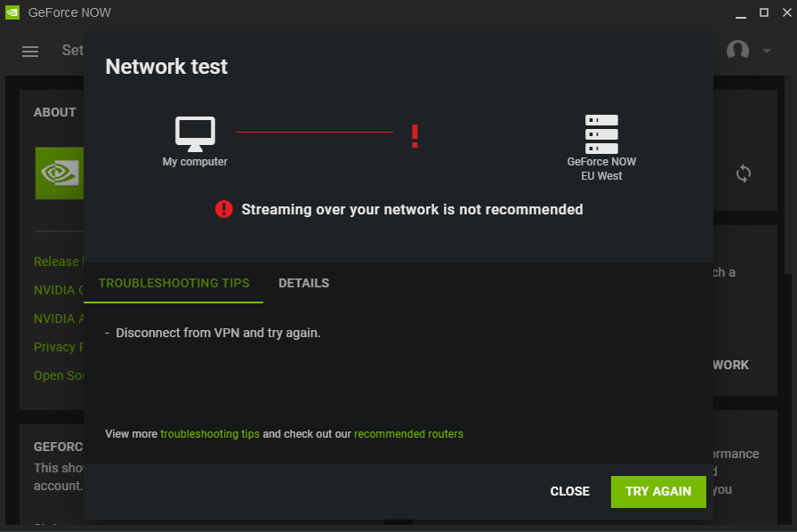
Task: Open the hamburger menu
Action: click(30, 51)
